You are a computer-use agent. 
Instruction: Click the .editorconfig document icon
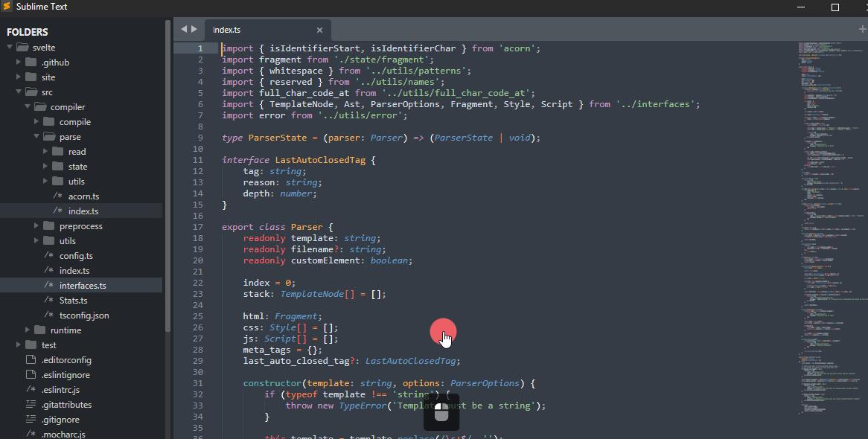[31, 360]
